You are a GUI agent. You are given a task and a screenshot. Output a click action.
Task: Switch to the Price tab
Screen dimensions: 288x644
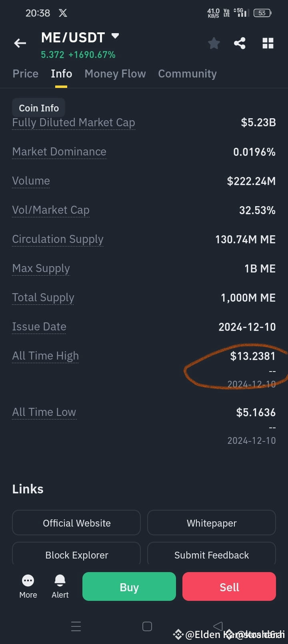point(26,74)
